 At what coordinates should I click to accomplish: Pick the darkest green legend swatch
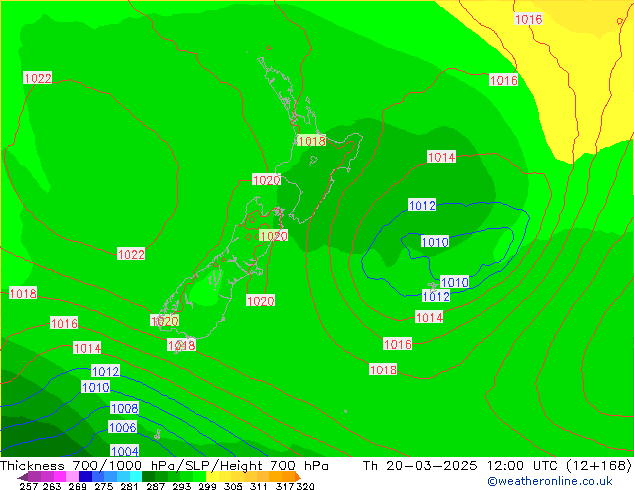pos(148,477)
